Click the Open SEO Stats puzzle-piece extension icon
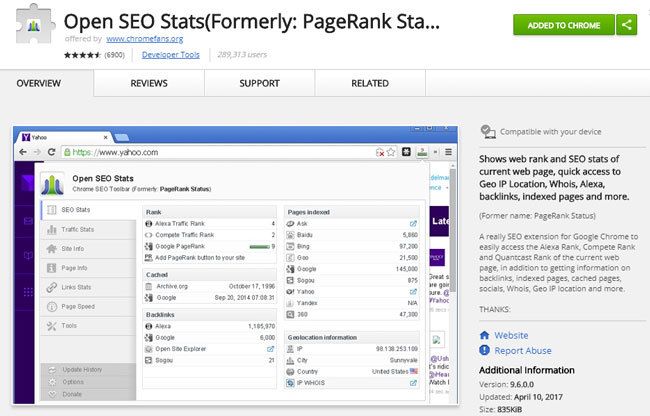This screenshot has width=650, height=416. tap(35, 24)
